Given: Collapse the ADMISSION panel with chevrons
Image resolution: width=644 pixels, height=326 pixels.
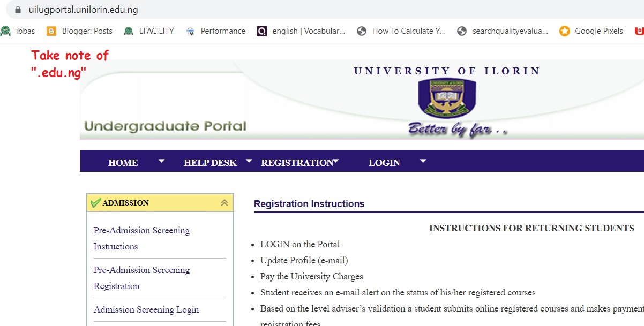Looking at the screenshot, I should pyautogui.click(x=224, y=203).
